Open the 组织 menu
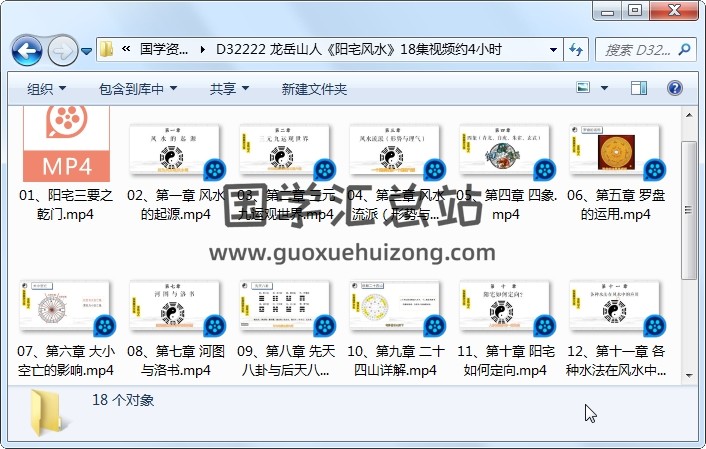 click(x=47, y=89)
